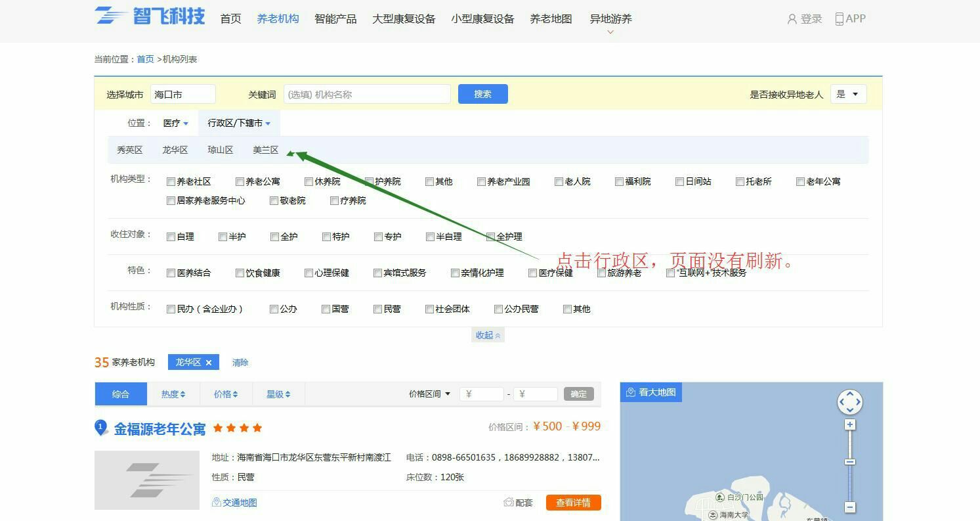Check the 养老公寓 checkbox

pyautogui.click(x=240, y=182)
